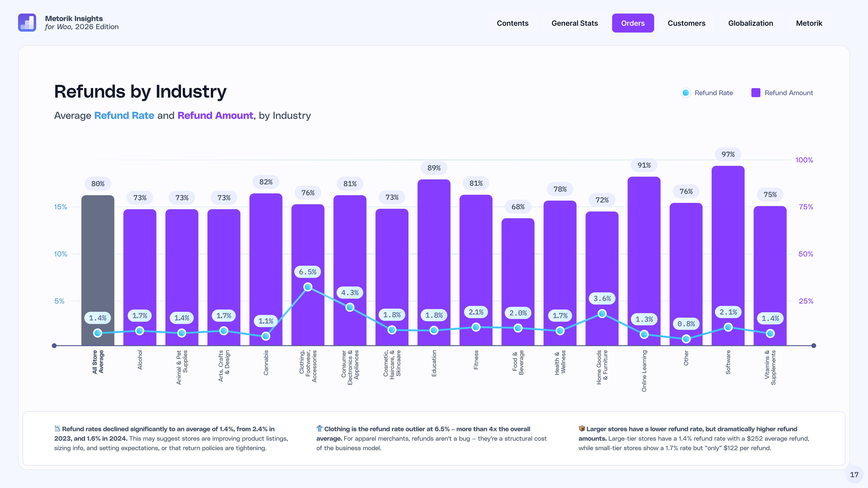Click the gray All Store Average bar
Viewport: 868px width, 488px height.
(98, 270)
